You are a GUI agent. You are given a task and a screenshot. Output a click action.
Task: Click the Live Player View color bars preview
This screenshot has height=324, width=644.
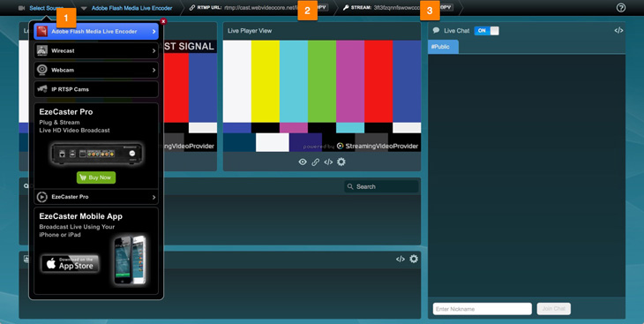pos(322,96)
